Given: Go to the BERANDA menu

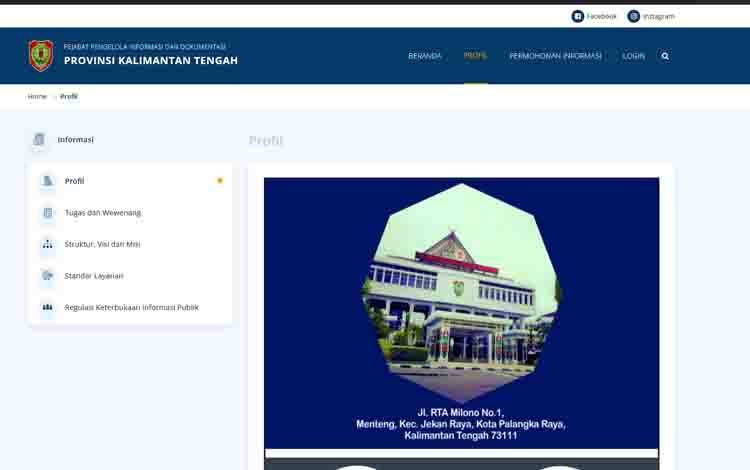Looking at the screenshot, I should tap(424, 56).
